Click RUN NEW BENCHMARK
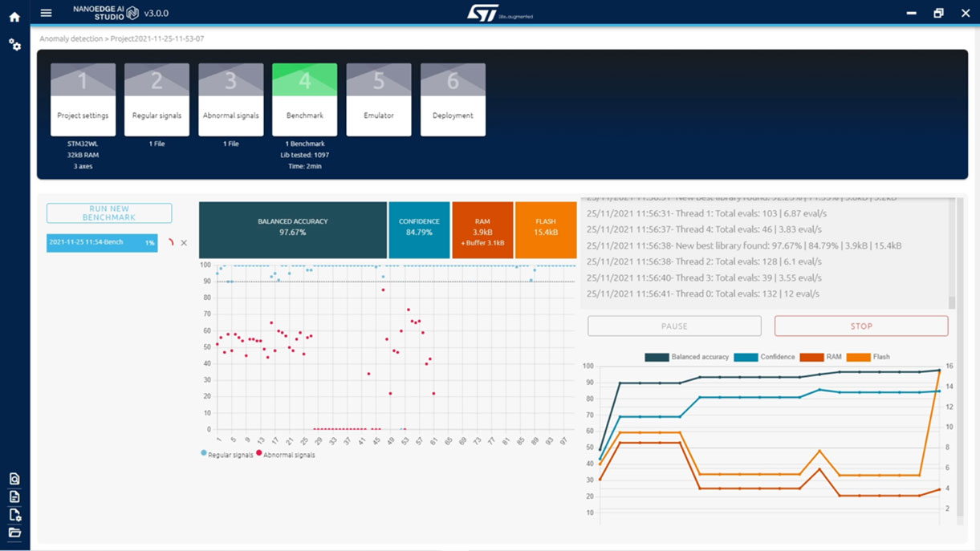Screen dimensions: 980x551 tap(109, 213)
